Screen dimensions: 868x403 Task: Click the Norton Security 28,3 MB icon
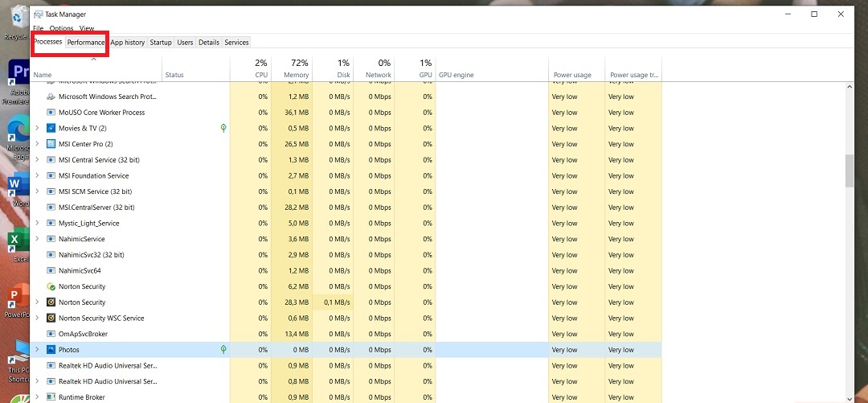click(x=51, y=302)
